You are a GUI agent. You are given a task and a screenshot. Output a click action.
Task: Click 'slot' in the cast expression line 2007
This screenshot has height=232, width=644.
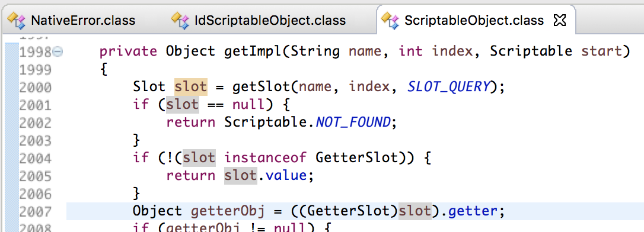415,211
